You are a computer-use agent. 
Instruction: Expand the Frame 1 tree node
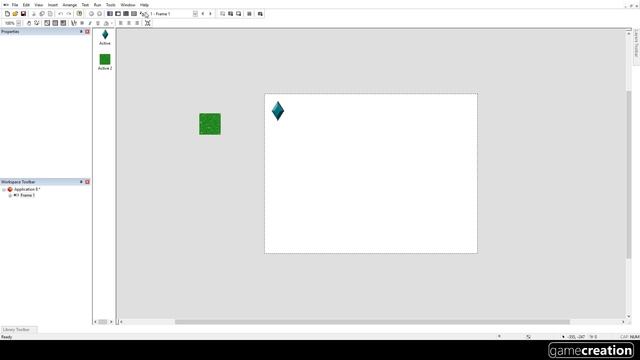[10, 196]
